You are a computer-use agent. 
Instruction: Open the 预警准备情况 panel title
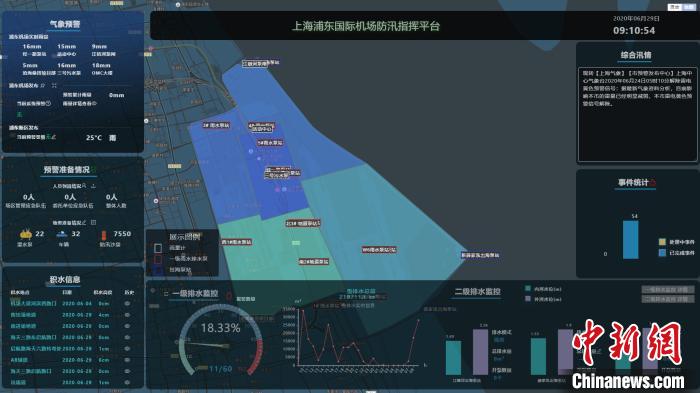(x=67, y=170)
